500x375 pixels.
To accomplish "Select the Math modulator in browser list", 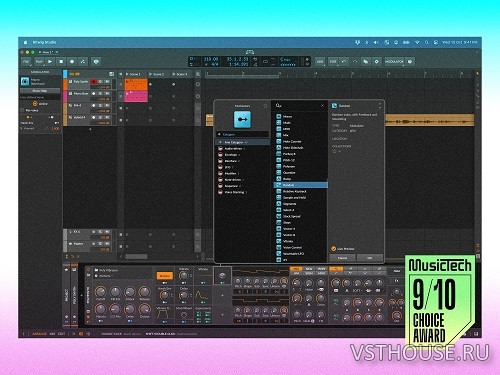I will pyautogui.click(x=300, y=123).
